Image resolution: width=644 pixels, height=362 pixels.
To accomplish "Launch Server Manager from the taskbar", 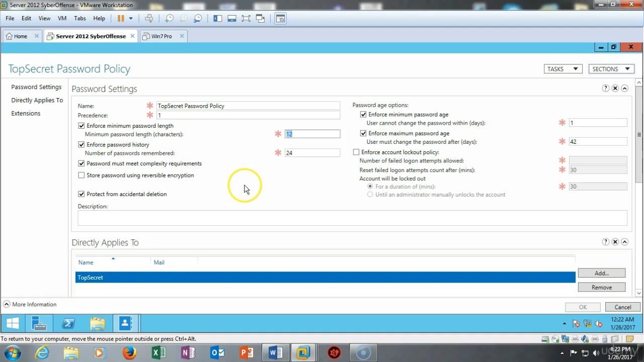I will [x=39, y=324].
